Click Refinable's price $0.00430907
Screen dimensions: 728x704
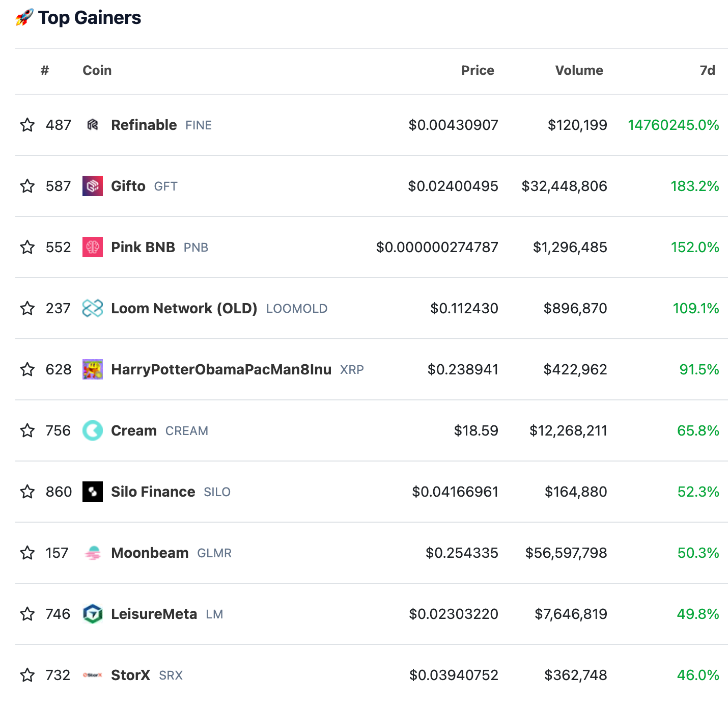(453, 125)
